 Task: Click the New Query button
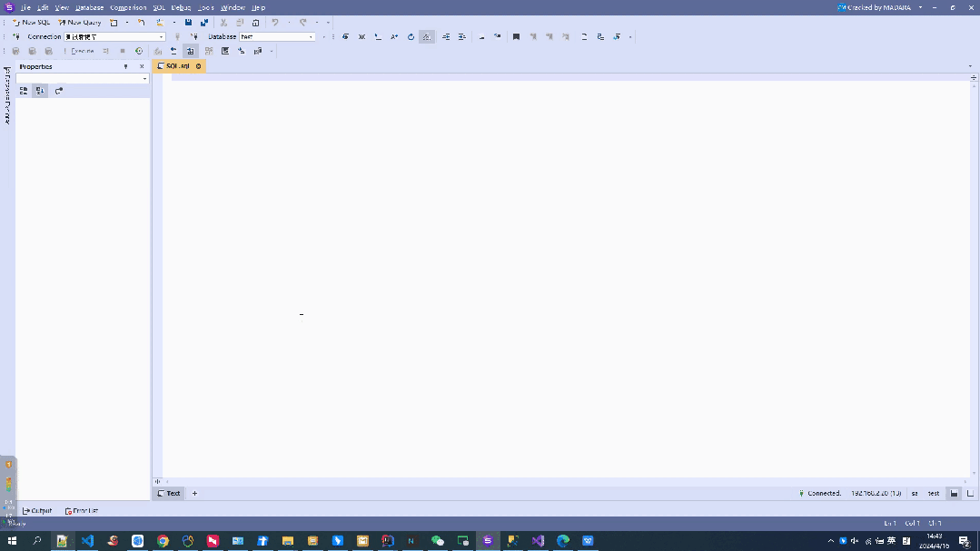point(80,22)
